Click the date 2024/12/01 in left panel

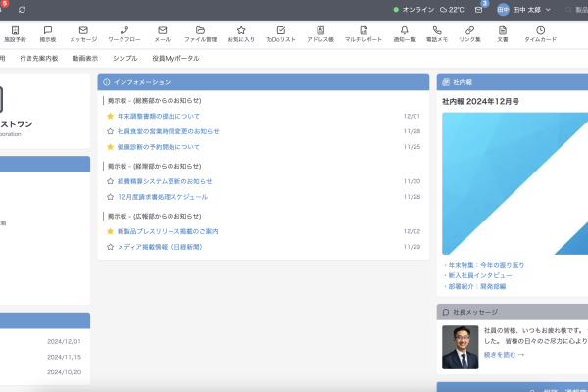[64, 341]
